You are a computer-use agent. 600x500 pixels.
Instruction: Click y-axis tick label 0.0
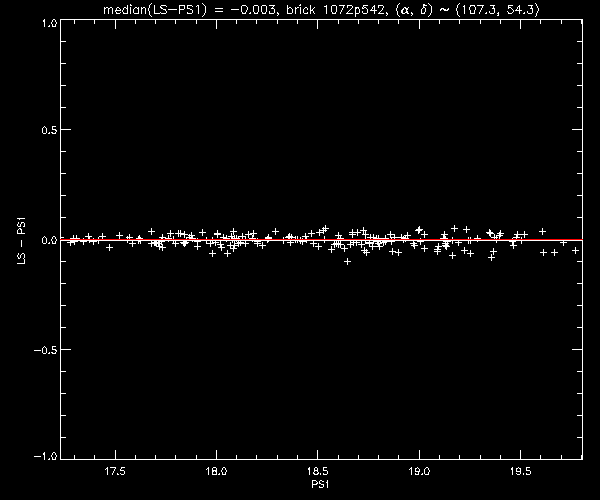[49, 240]
